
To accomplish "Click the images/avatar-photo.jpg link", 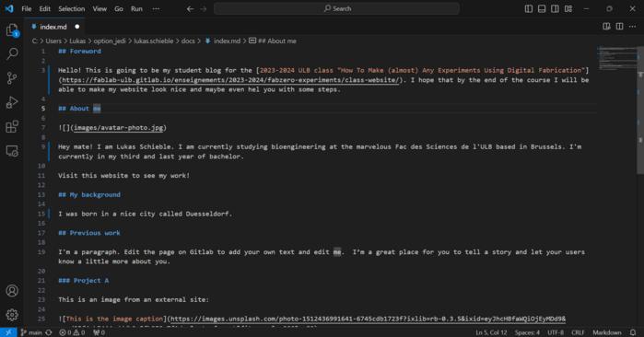I will [118, 128].
